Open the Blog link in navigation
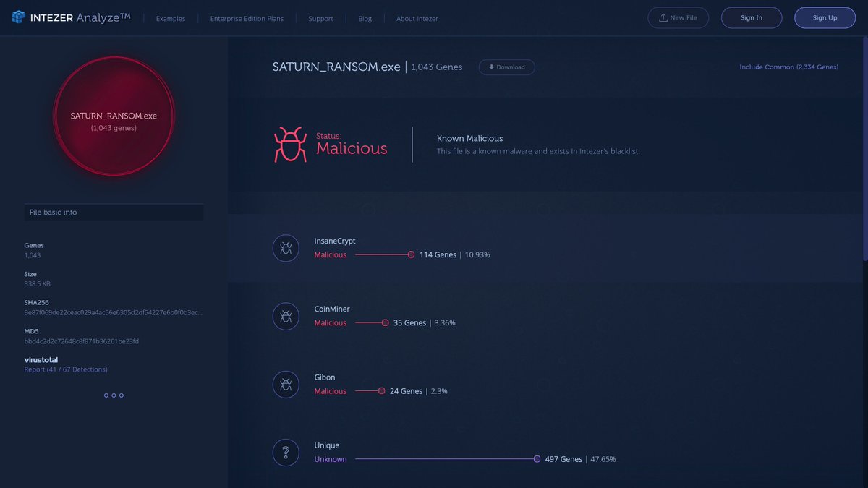This screenshot has width=868, height=488. (x=365, y=18)
